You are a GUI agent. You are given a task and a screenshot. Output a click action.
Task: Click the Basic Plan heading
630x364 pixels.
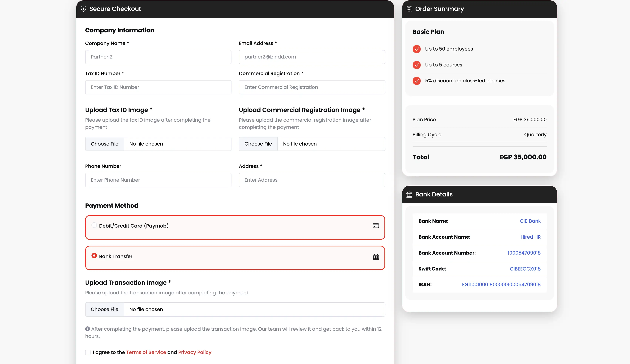[x=428, y=32]
